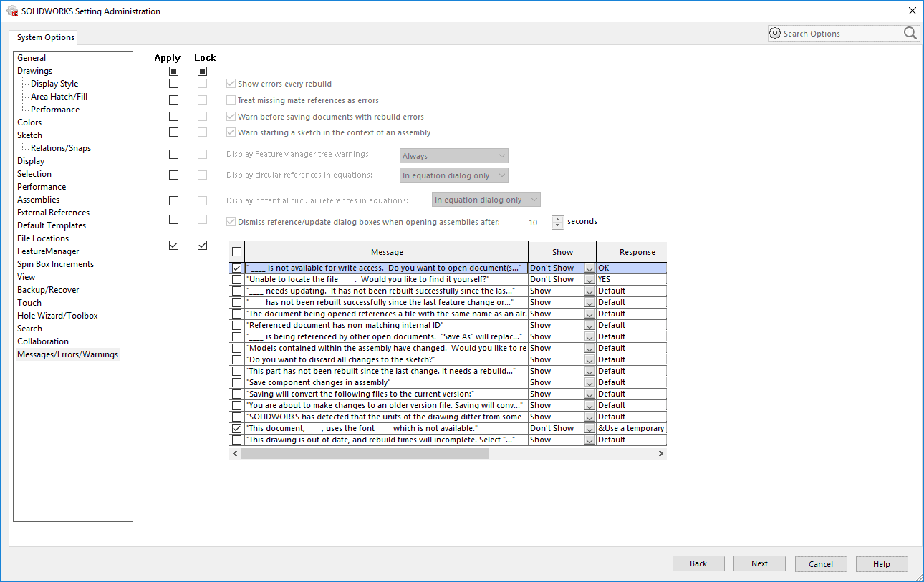This screenshot has width=924, height=582.
Task: Check the 'Unable to locate the file' message row
Action: (237, 279)
